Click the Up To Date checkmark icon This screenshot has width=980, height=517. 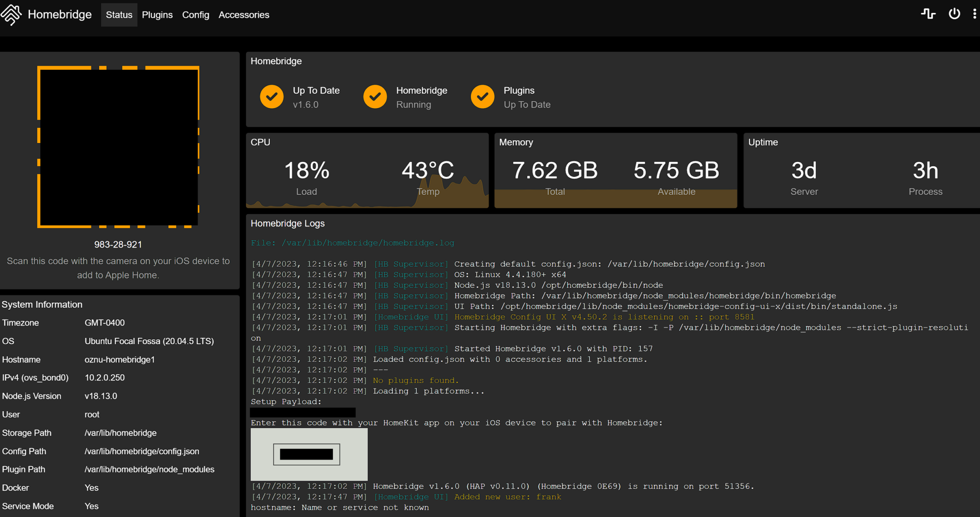pos(272,97)
